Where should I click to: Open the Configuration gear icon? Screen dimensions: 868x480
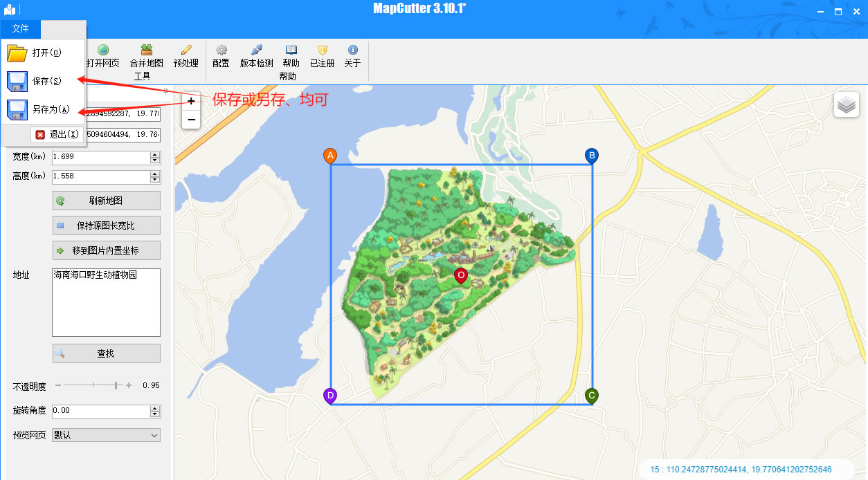(221, 50)
